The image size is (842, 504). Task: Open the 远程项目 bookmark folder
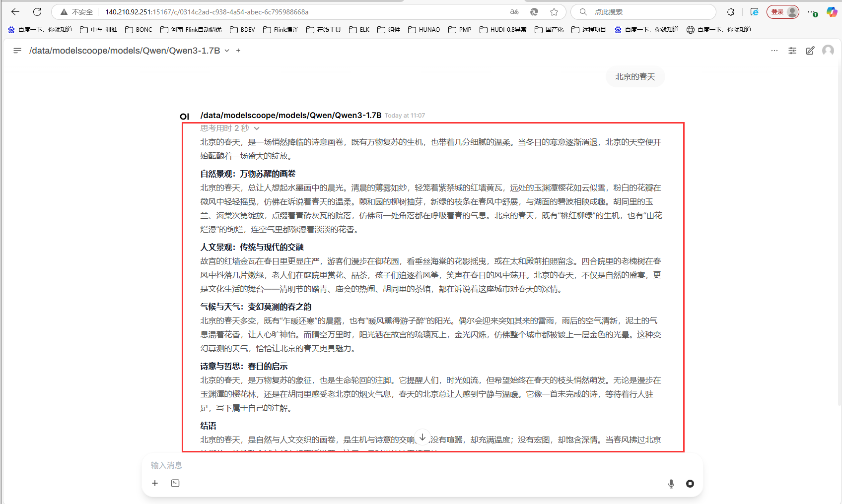click(x=588, y=30)
